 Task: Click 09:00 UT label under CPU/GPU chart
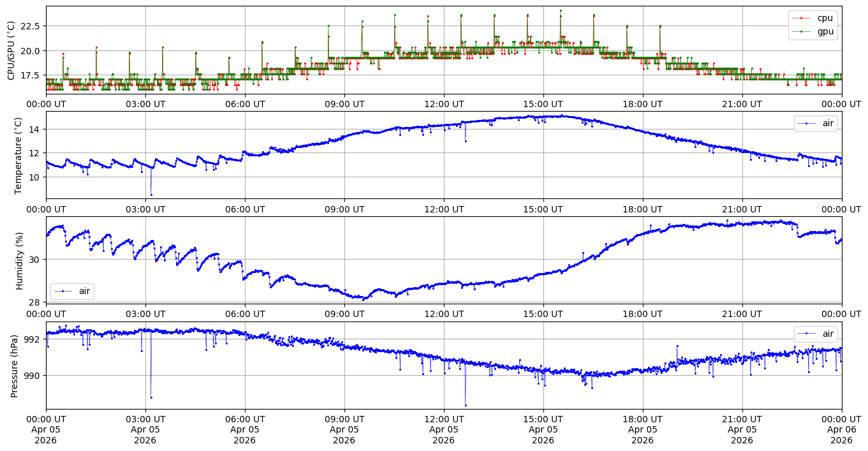344,104
